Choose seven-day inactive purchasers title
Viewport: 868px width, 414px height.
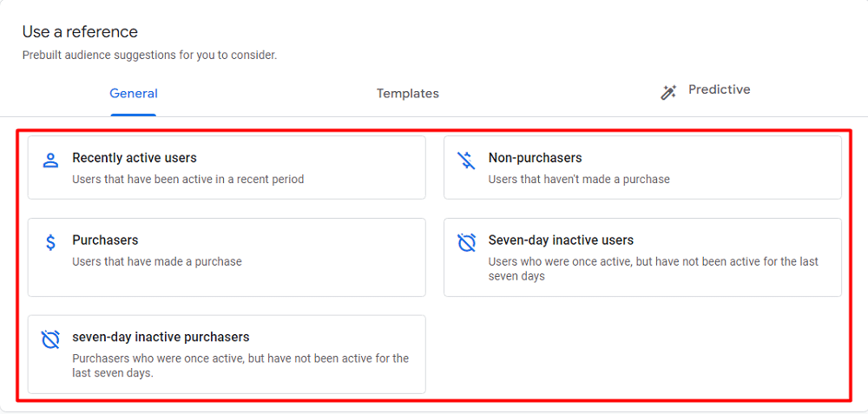click(161, 337)
